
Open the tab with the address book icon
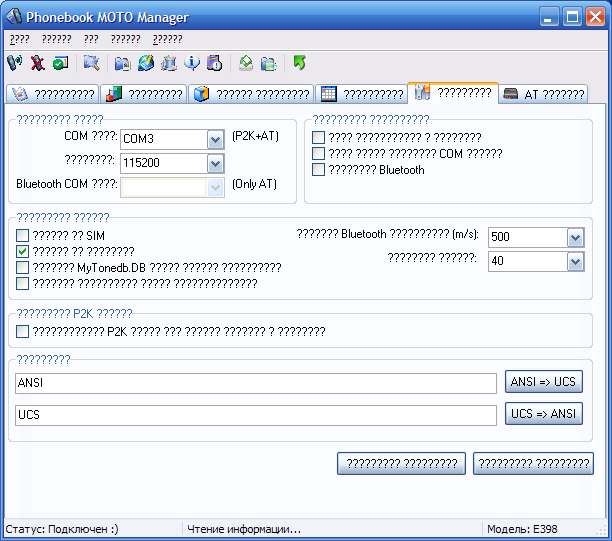[x=53, y=94]
